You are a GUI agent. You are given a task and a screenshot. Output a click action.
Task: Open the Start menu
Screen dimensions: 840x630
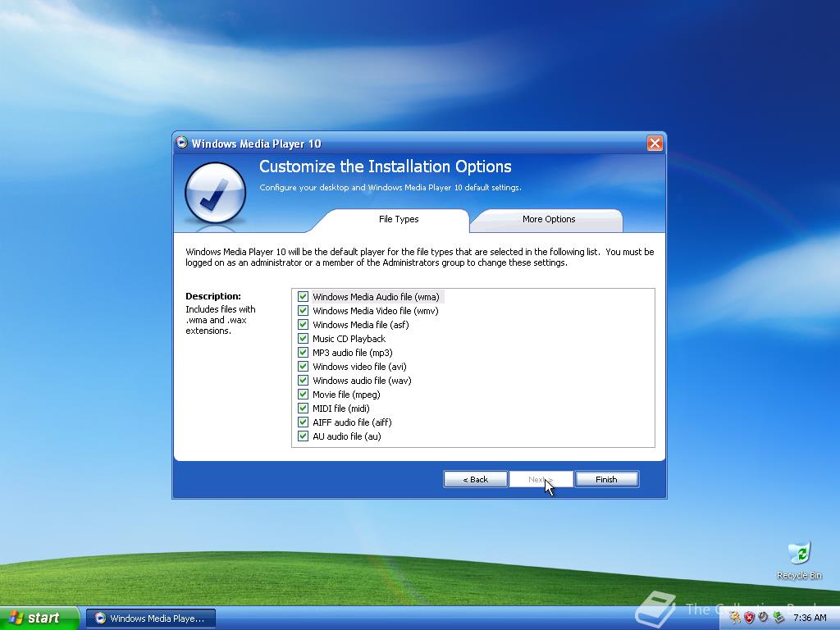(x=39, y=618)
